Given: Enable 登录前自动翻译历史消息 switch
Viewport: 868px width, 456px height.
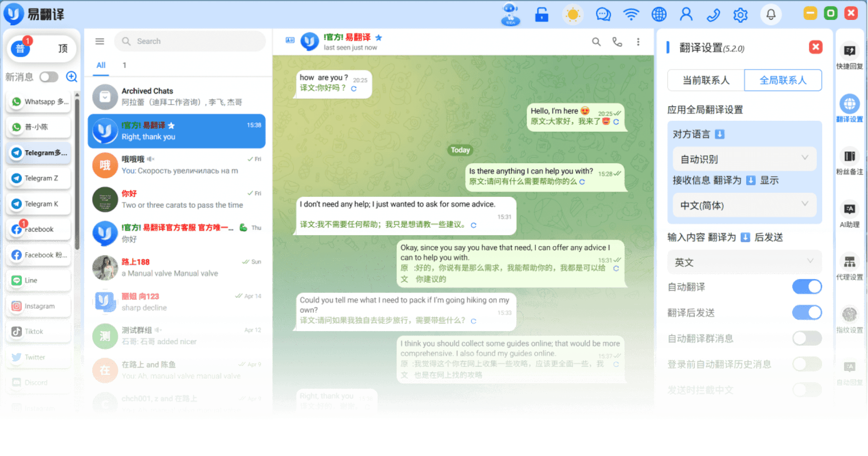Looking at the screenshot, I should pos(807,364).
